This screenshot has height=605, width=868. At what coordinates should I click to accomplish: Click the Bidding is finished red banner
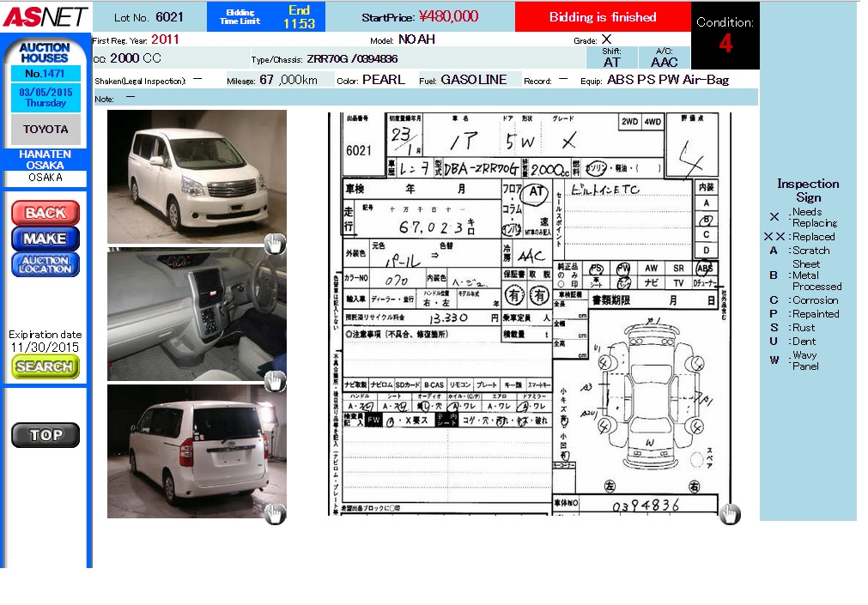pos(602,17)
